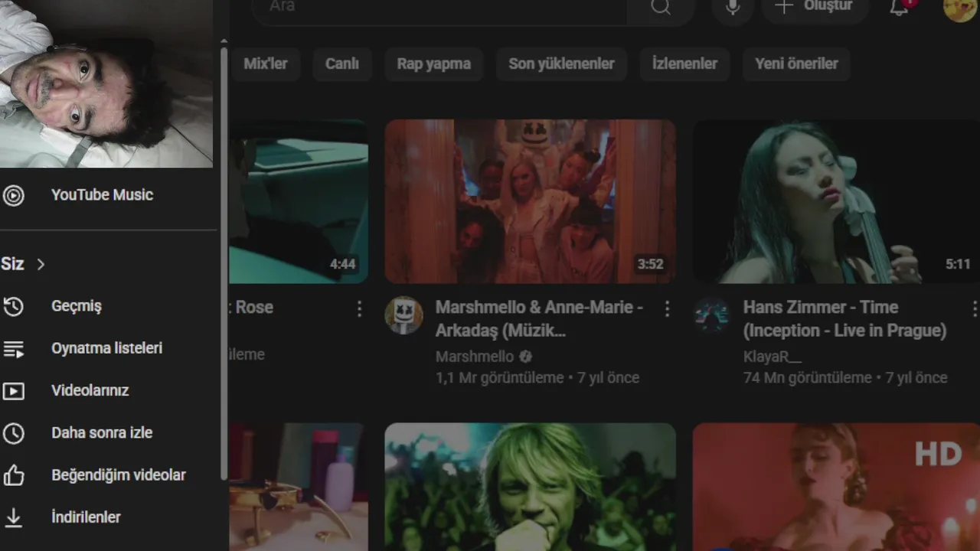Select the İzlenenler filter chip

pyautogui.click(x=684, y=64)
